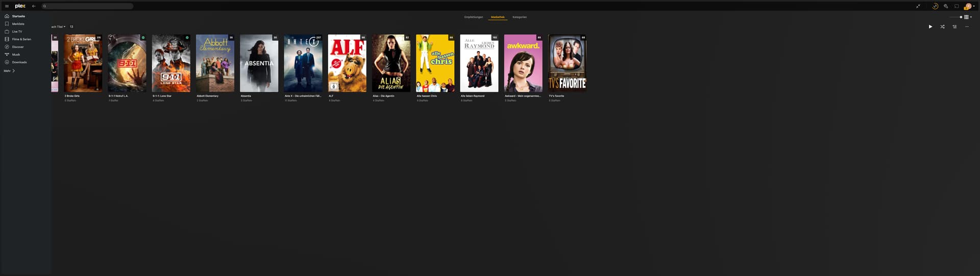Open the activity status icon

935,6
